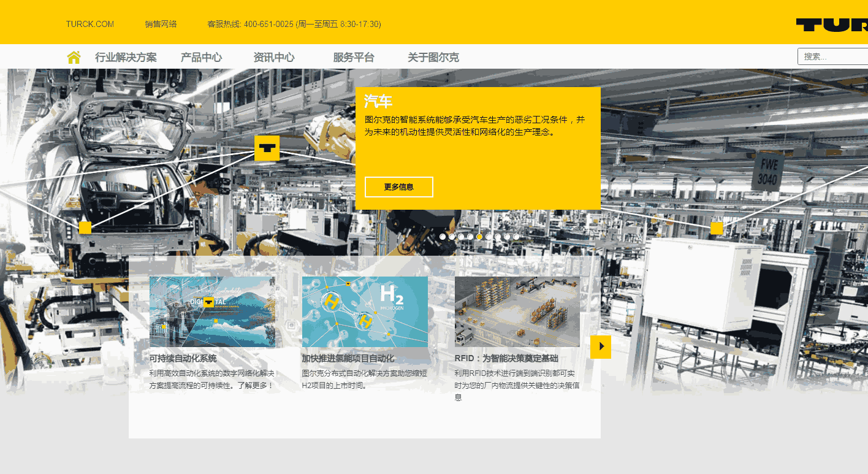Image resolution: width=868 pixels, height=474 pixels.
Task: Open the RFID warehouse logistics thumbnail
Action: click(x=517, y=312)
